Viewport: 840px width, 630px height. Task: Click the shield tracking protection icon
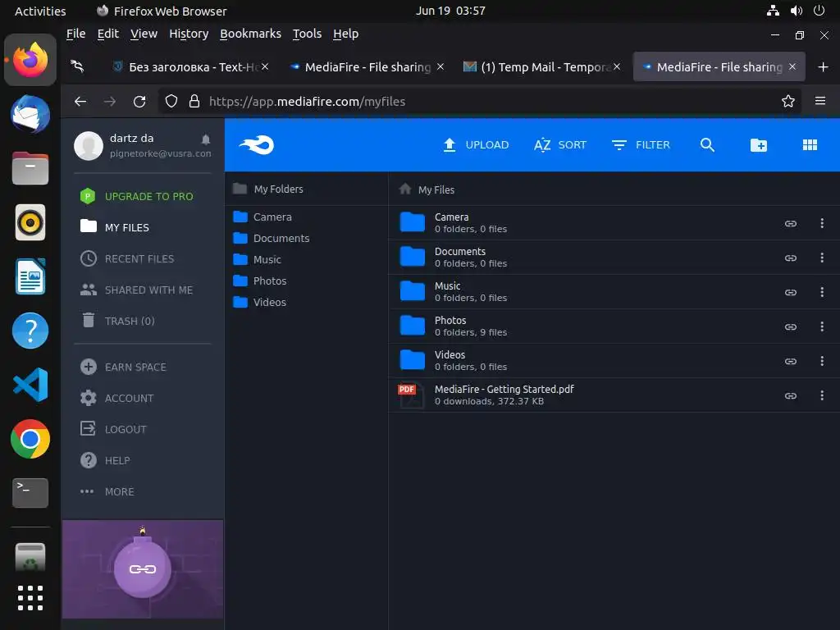[x=171, y=101]
